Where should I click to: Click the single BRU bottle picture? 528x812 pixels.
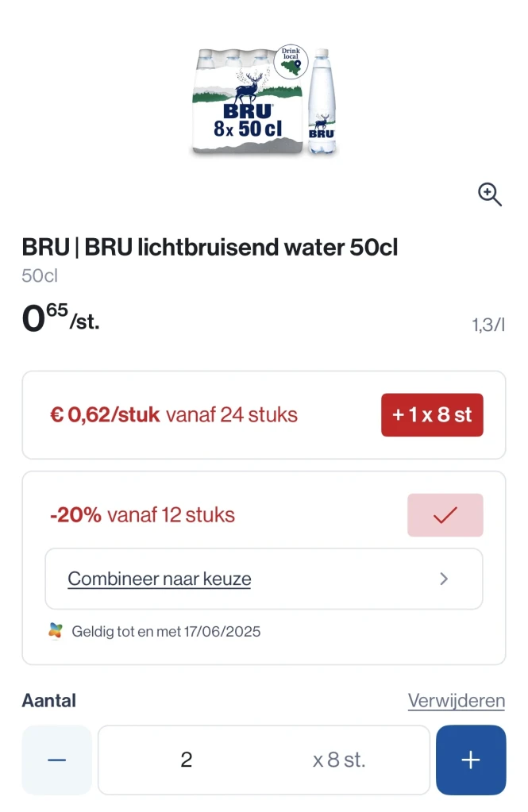321,102
